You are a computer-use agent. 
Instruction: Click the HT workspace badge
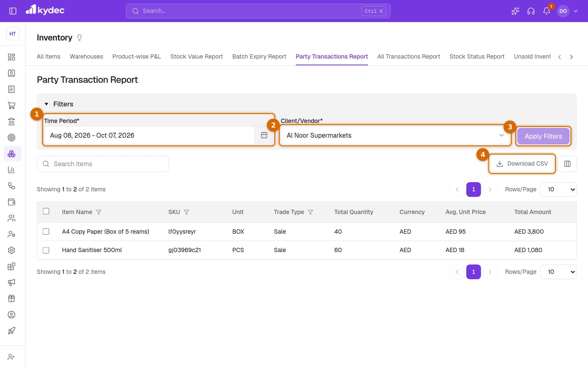[13, 34]
